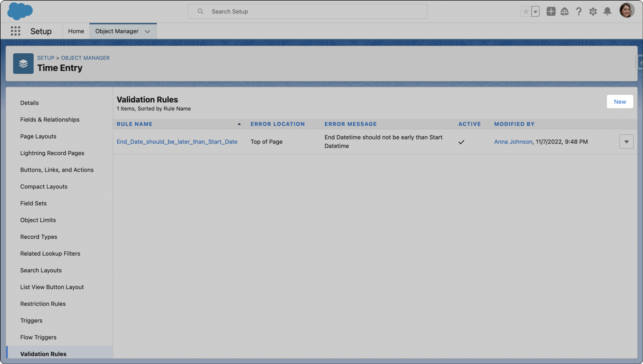Open the help question mark icon
The image size is (643, 364).
point(579,12)
